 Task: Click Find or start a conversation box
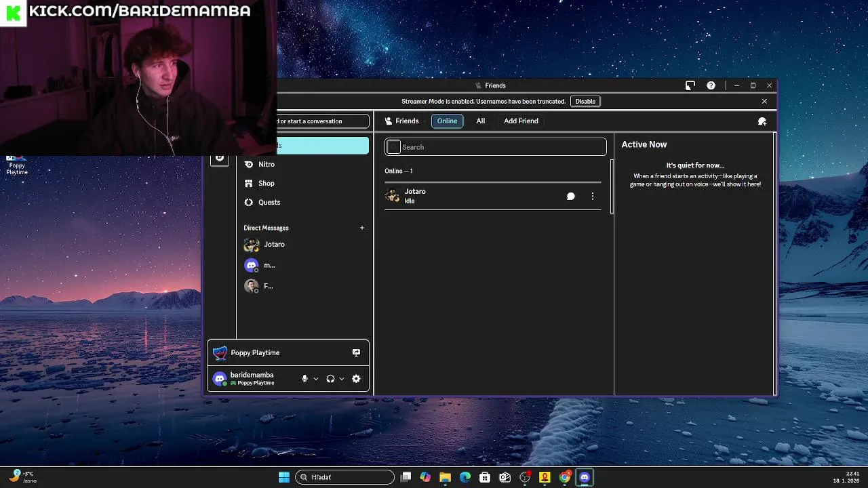pyautogui.click(x=323, y=121)
